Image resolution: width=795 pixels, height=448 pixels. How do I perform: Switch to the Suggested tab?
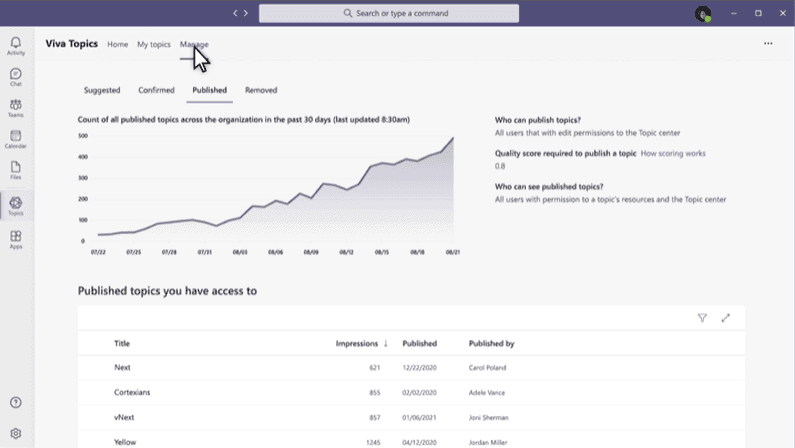[102, 90]
